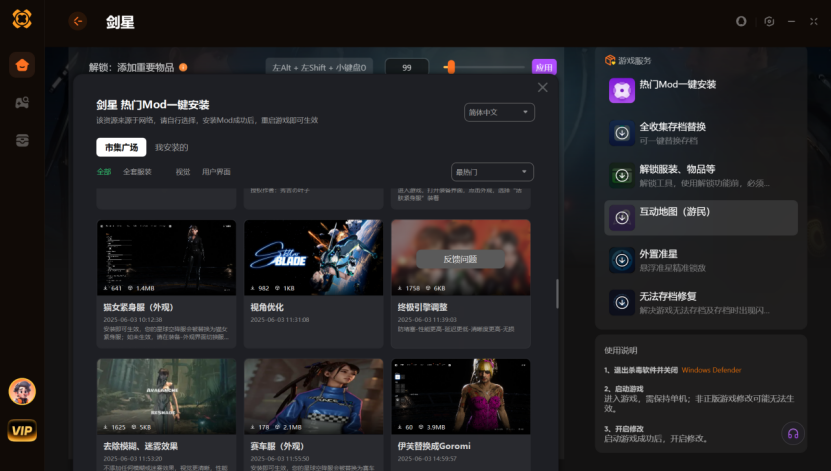The width and height of the screenshot is (831, 471).
Task: Click the 反馈问题 button
Action: [x=460, y=259]
